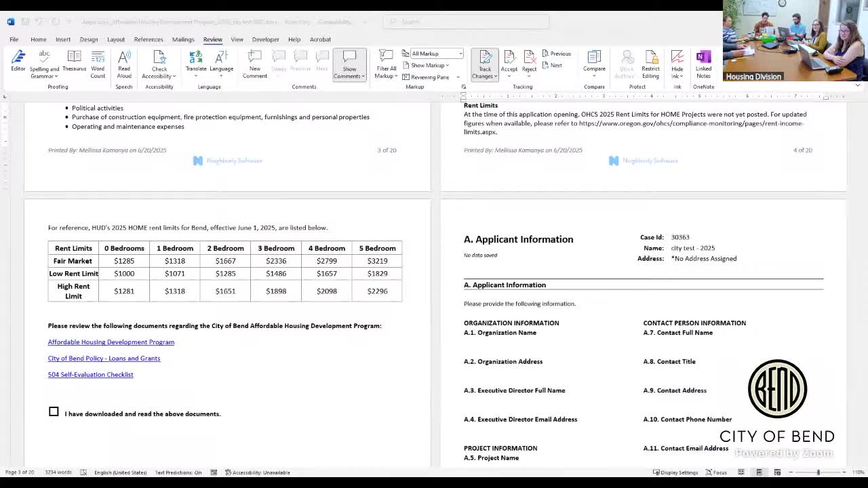The image size is (868, 488).
Task: Toggle the Show Comments button
Action: [x=349, y=61]
